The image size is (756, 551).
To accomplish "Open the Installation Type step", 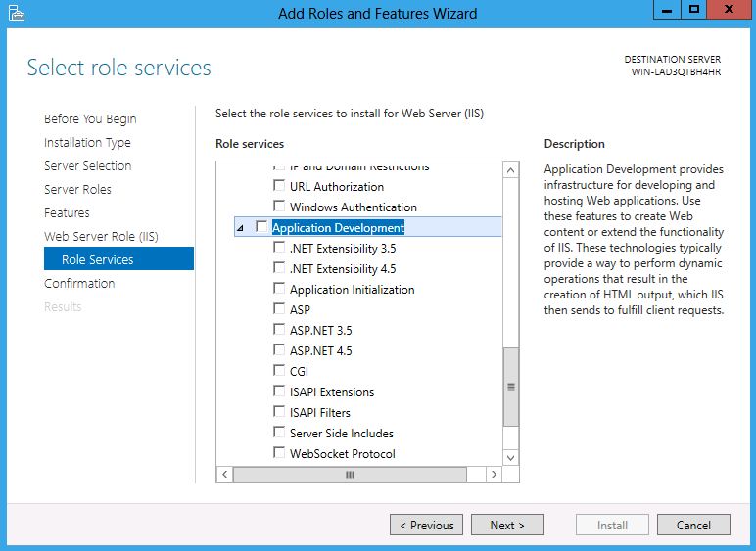I will click(x=87, y=143).
